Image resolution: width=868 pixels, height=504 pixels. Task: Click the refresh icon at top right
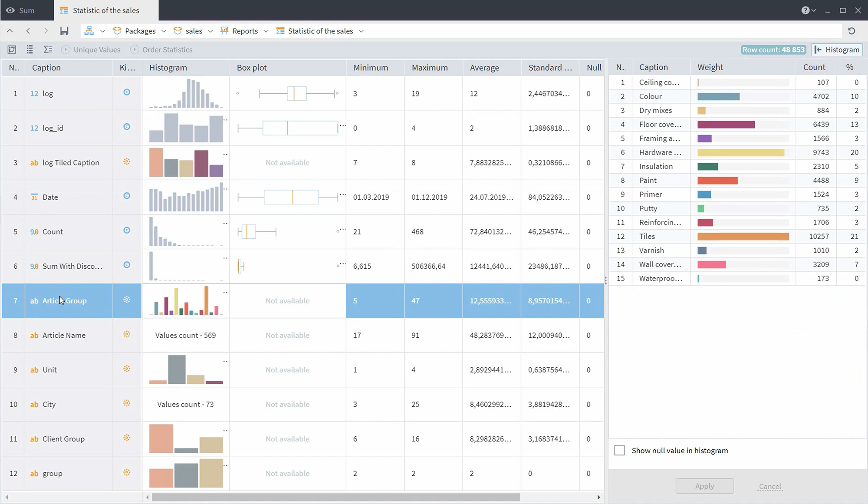[852, 31]
